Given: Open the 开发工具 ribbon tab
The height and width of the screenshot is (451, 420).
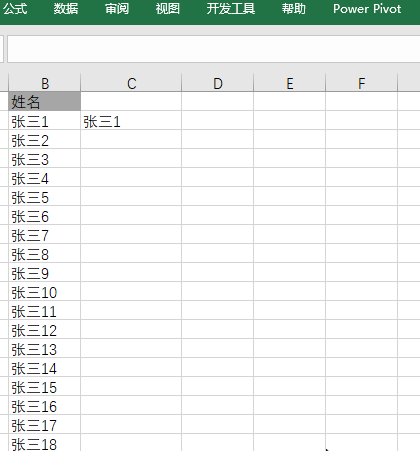Looking at the screenshot, I should click(x=231, y=9).
